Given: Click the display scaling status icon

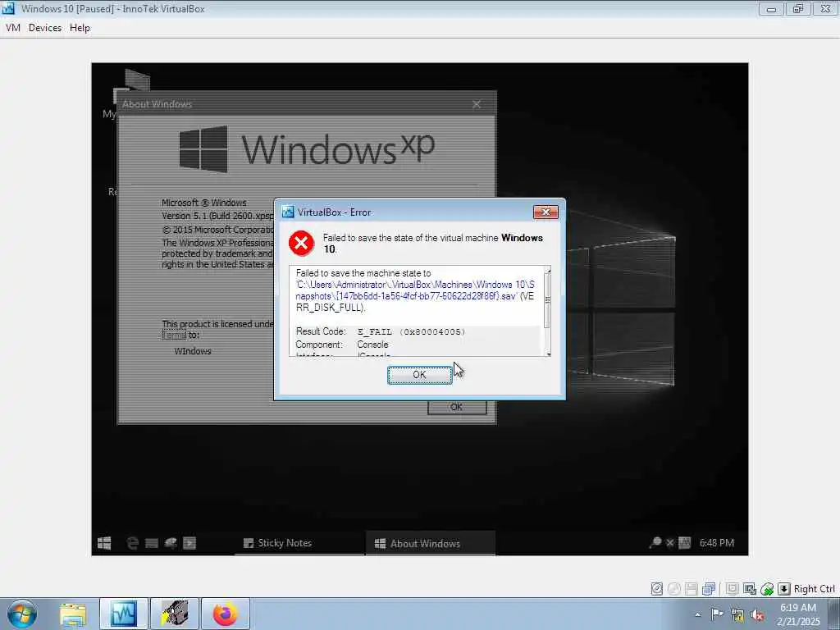Looking at the screenshot, I should 750,589.
